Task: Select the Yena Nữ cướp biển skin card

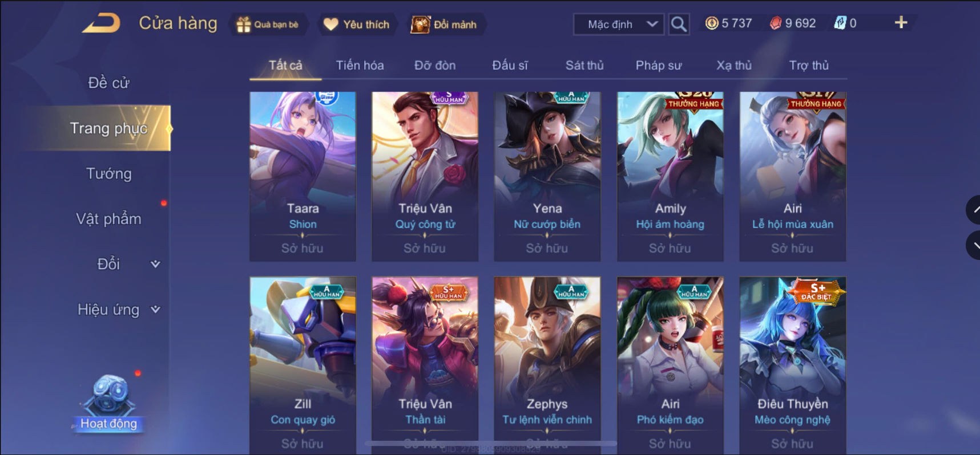Action: pos(547,176)
